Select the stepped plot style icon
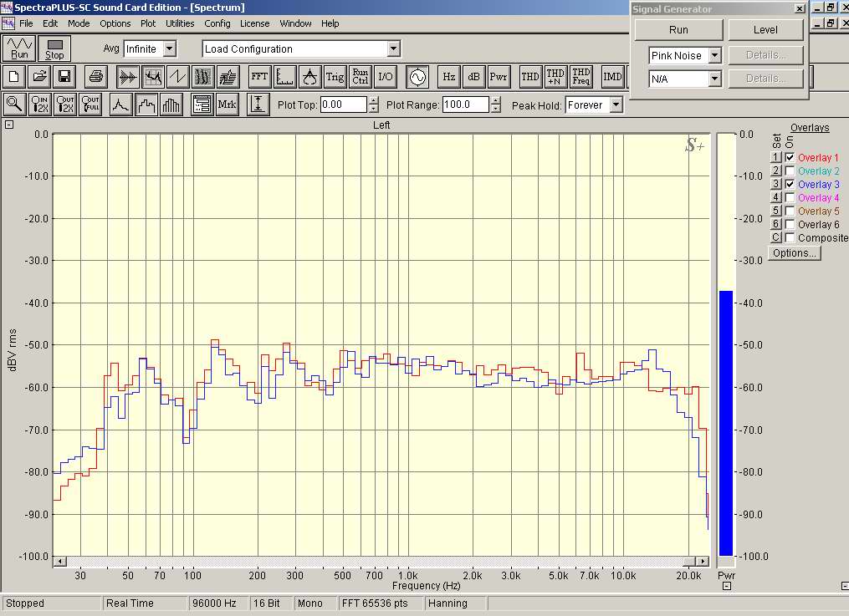This screenshot has height=616, width=849. (x=146, y=104)
